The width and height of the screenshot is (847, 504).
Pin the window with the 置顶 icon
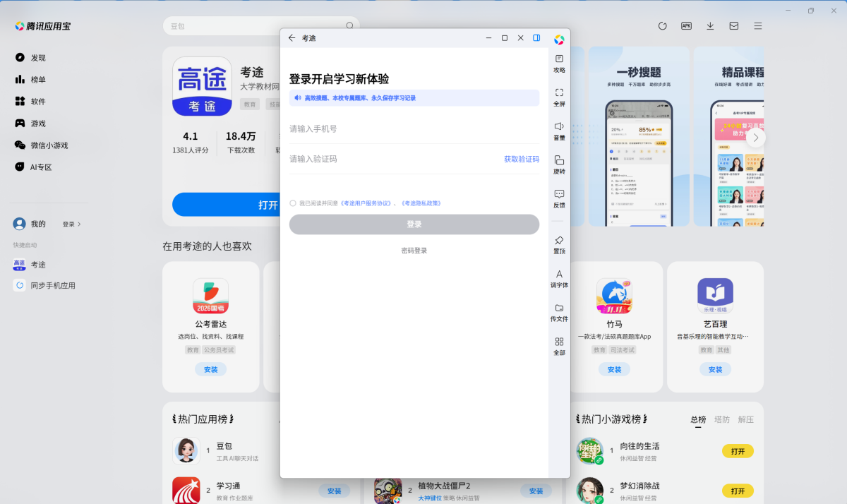click(558, 245)
